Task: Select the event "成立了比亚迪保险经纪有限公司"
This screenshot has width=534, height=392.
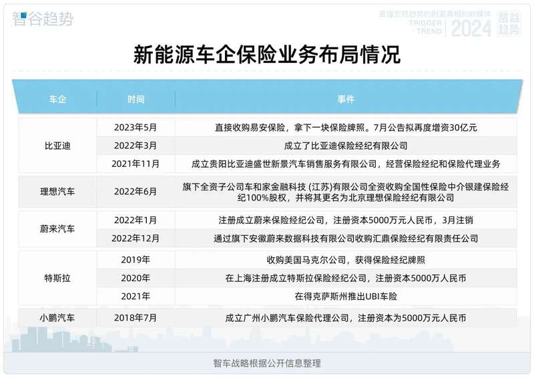Action: [x=346, y=146]
